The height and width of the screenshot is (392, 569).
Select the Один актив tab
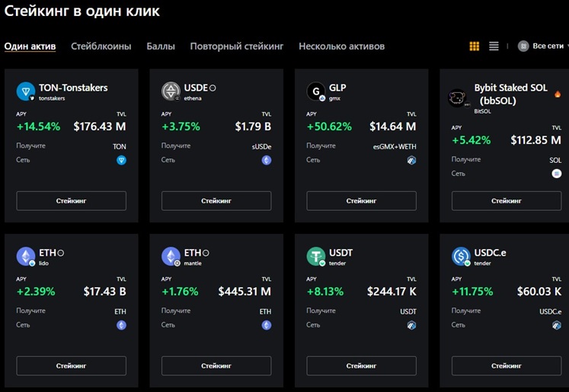click(x=30, y=46)
